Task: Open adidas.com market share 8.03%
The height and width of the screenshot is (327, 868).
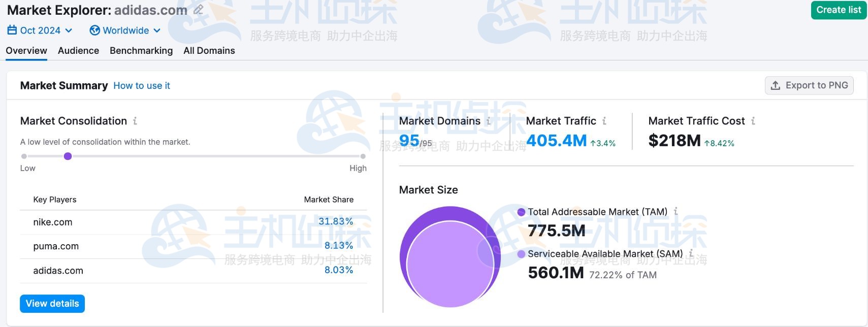Action: pos(339,270)
